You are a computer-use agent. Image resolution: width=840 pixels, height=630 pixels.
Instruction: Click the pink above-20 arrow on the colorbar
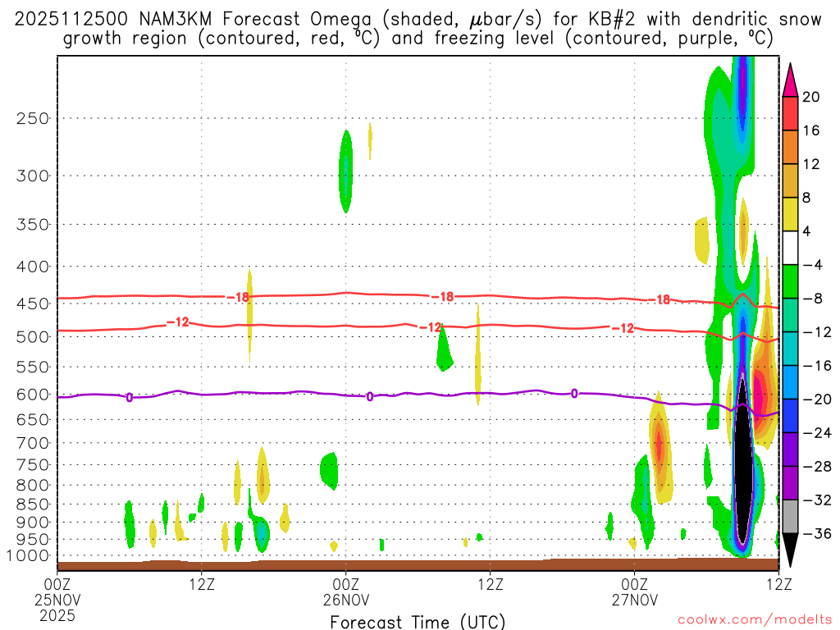(790, 80)
